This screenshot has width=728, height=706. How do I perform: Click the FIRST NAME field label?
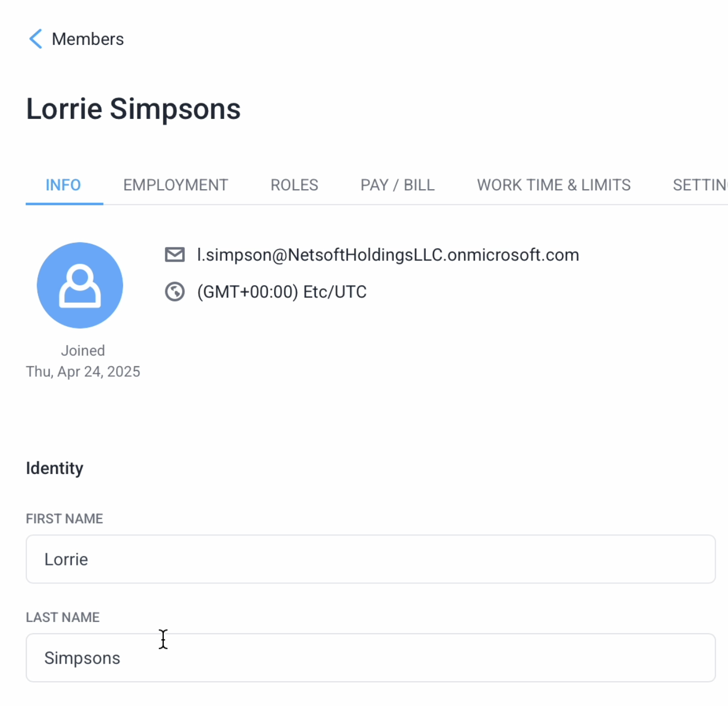(64, 518)
